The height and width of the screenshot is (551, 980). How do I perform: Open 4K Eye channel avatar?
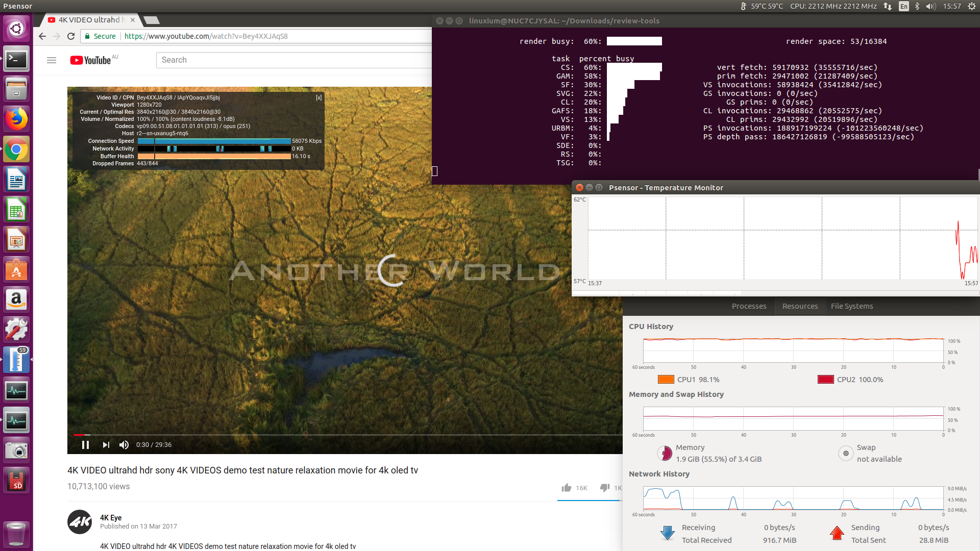click(x=80, y=522)
